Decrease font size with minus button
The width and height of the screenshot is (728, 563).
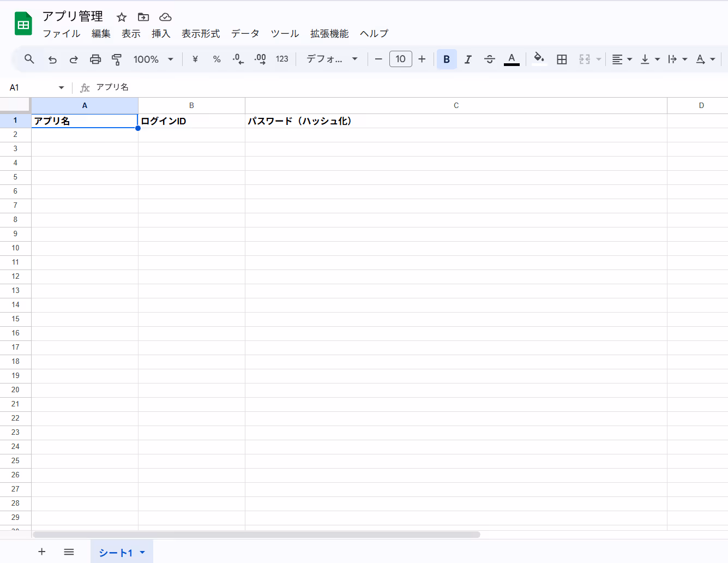[378, 59]
